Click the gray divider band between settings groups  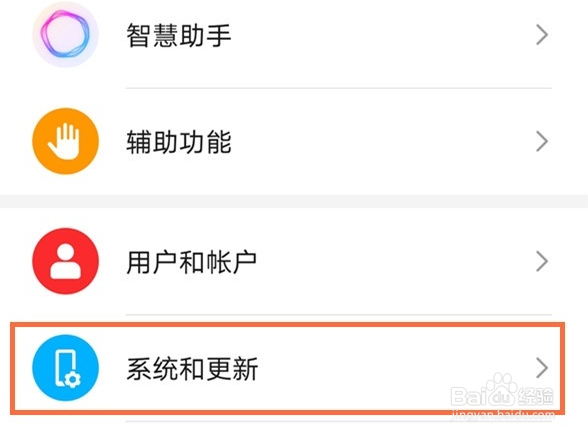point(294,201)
